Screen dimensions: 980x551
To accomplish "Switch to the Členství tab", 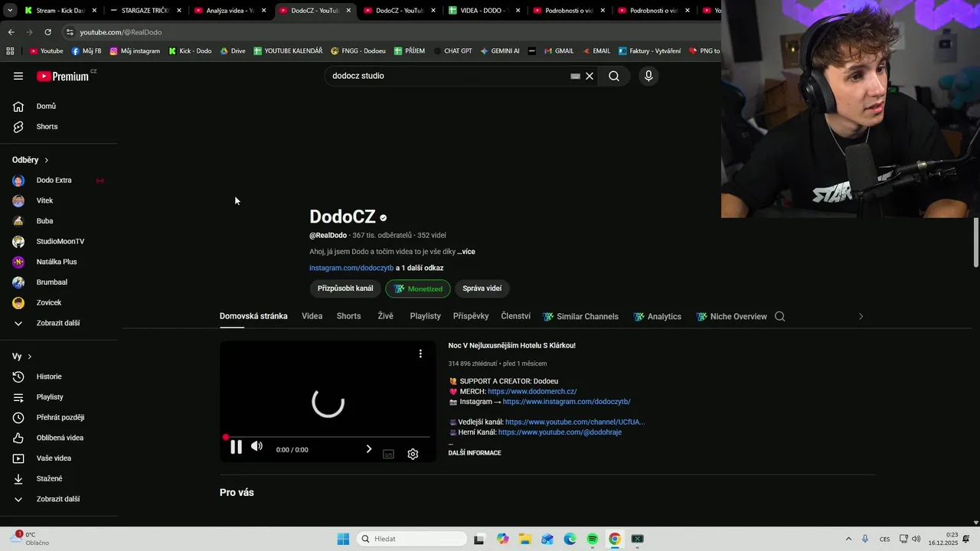I will [x=515, y=316].
